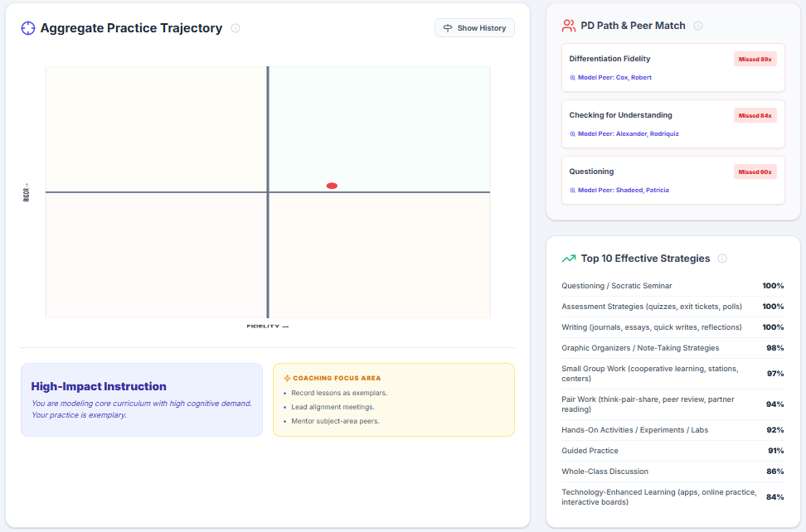Select the Differentiation Fidelity card title

tap(609, 59)
